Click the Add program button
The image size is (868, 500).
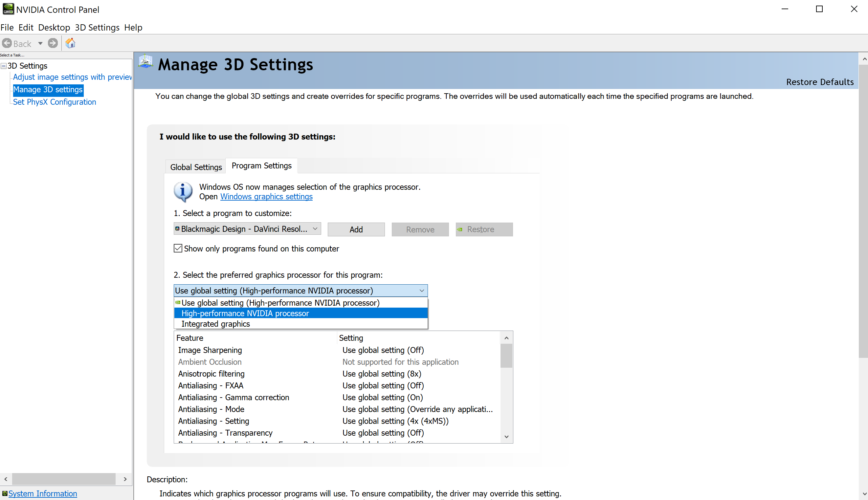click(x=356, y=229)
